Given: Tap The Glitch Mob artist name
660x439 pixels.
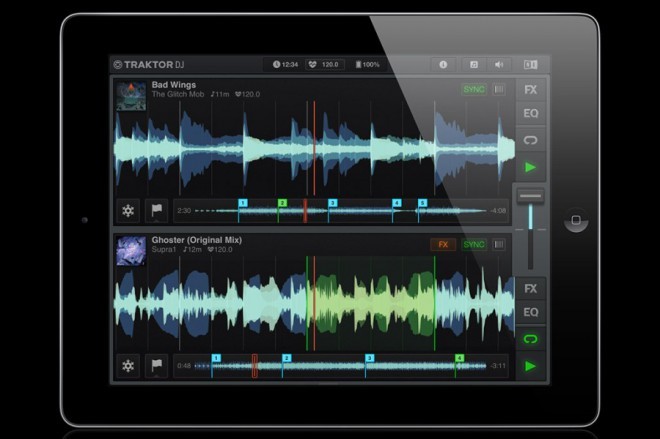Looking at the screenshot, I should (x=178, y=94).
